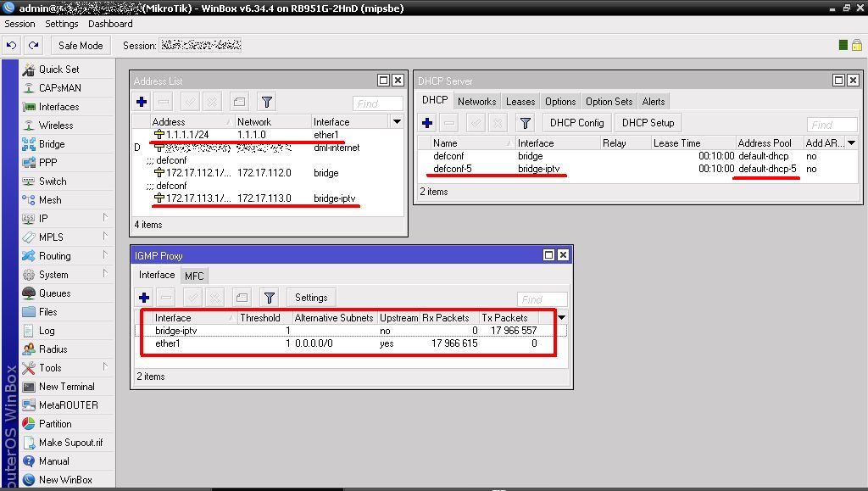
Task: Expand the IP submenu
Action: click(66, 219)
